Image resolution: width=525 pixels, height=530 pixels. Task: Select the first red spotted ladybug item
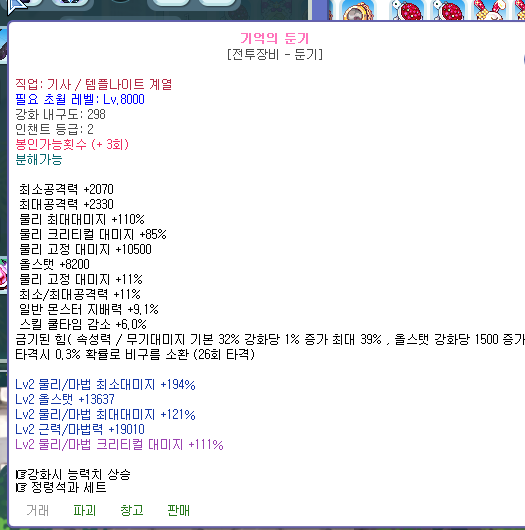(x=406, y=10)
